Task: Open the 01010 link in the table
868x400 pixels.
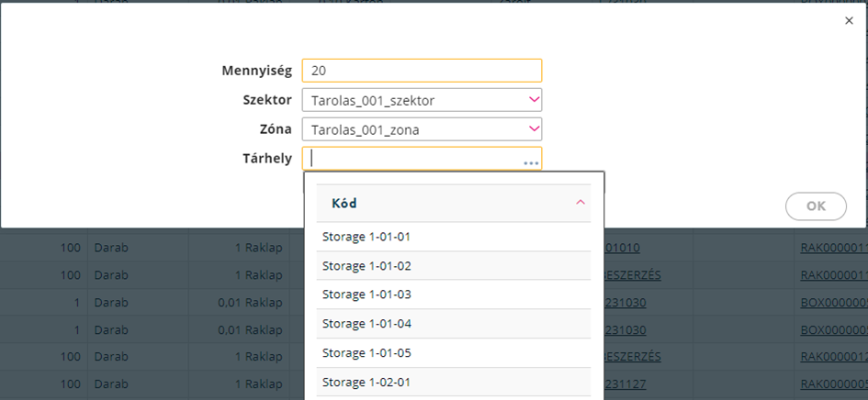Action: pyautogui.click(x=622, y=248)
